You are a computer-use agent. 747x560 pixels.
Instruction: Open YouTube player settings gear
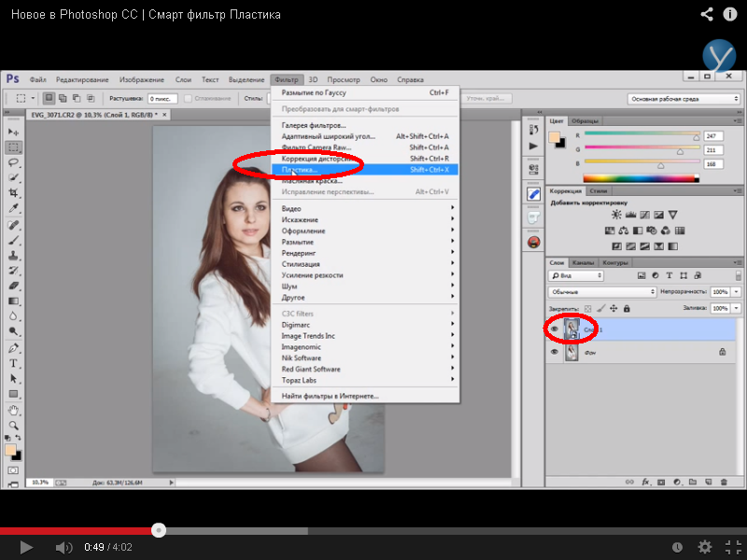705,547
